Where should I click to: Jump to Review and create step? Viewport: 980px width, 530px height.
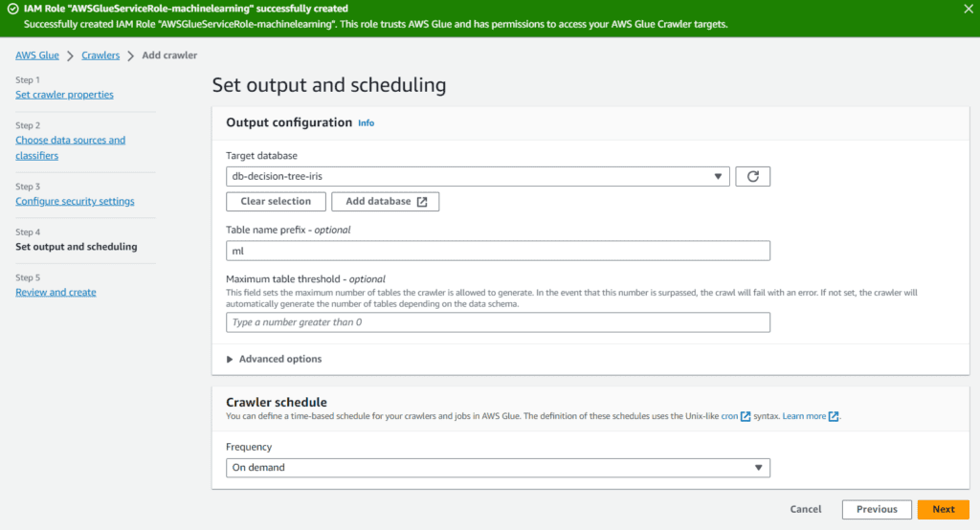(56, 292)
